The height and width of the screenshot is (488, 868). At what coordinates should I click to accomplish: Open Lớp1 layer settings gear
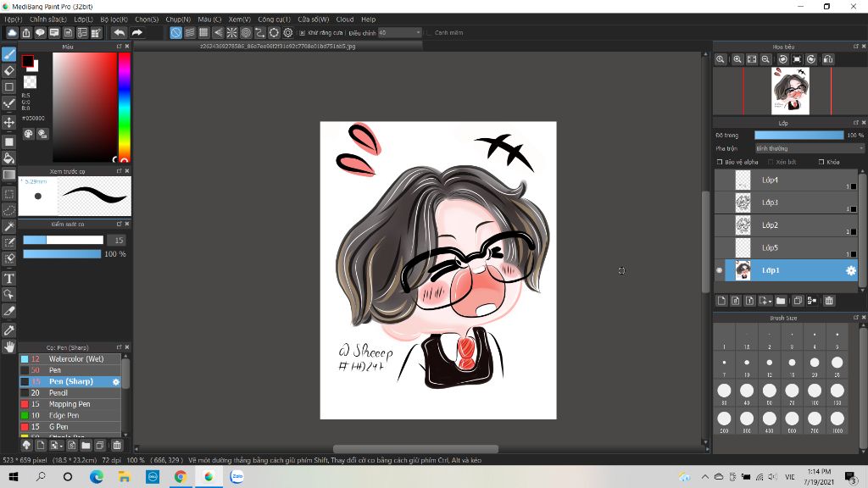[851, 270]
